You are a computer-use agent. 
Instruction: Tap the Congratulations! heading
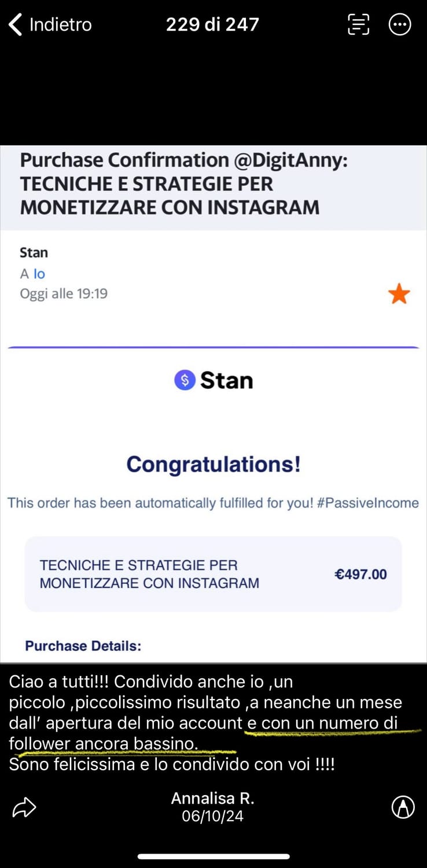[213, 464]
